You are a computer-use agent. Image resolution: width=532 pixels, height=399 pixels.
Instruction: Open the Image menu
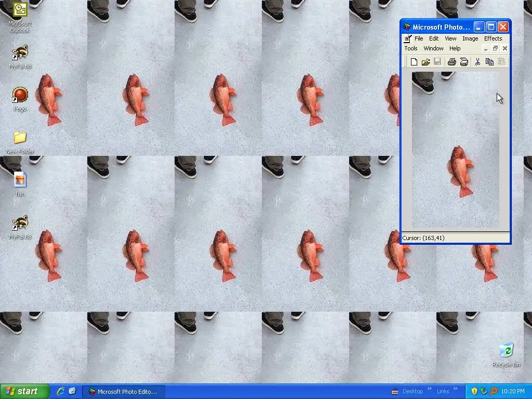470,38
